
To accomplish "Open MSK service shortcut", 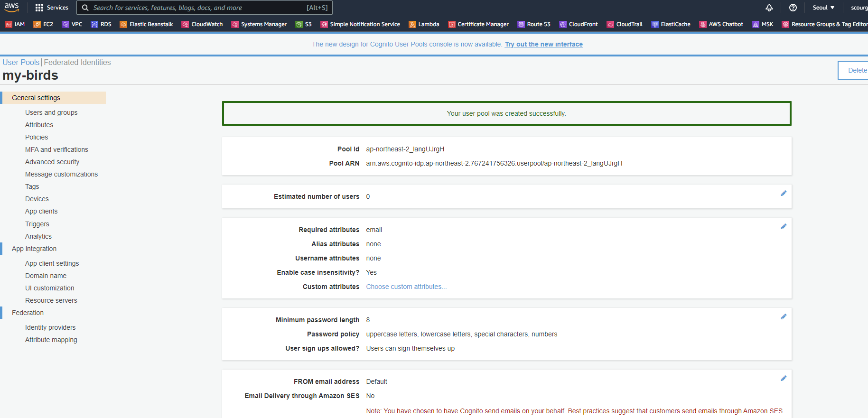I will (763, 24).
